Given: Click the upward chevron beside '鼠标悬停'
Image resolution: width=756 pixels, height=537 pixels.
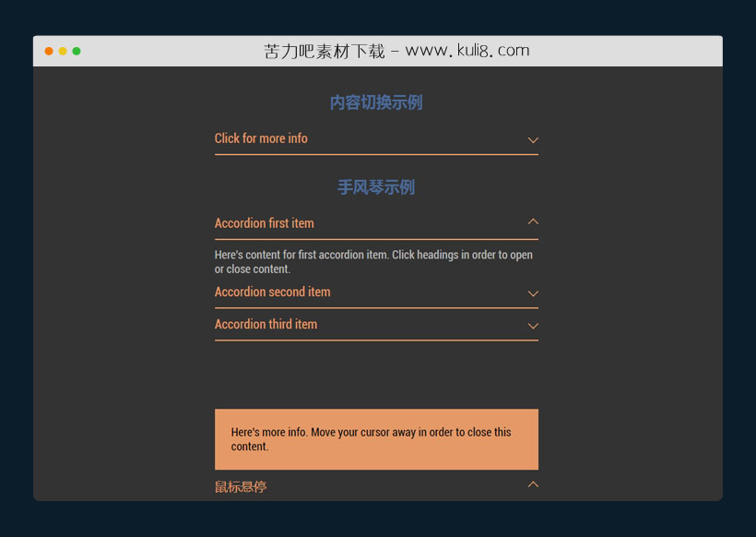Looking at the screenshot, I should (x=533, y=484).
